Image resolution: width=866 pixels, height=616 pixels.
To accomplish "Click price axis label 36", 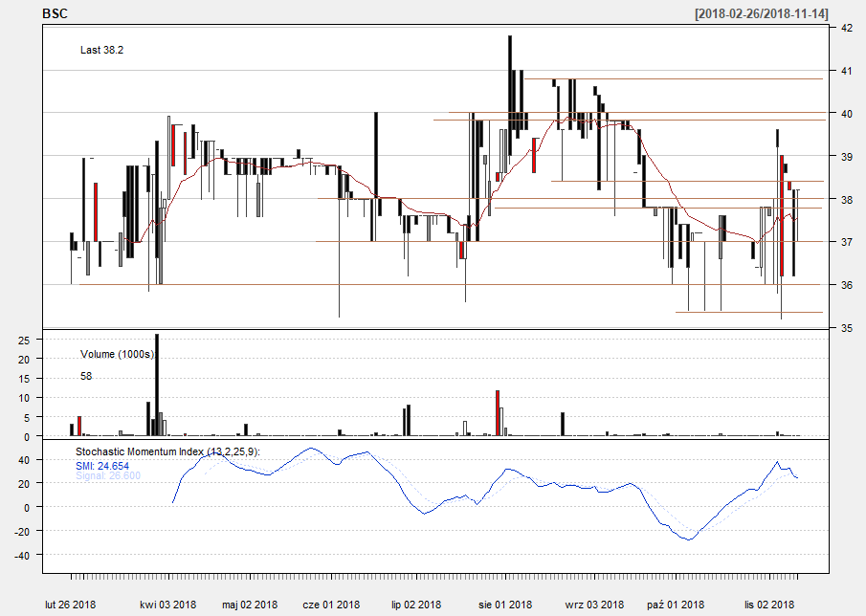I will point(846,285).
